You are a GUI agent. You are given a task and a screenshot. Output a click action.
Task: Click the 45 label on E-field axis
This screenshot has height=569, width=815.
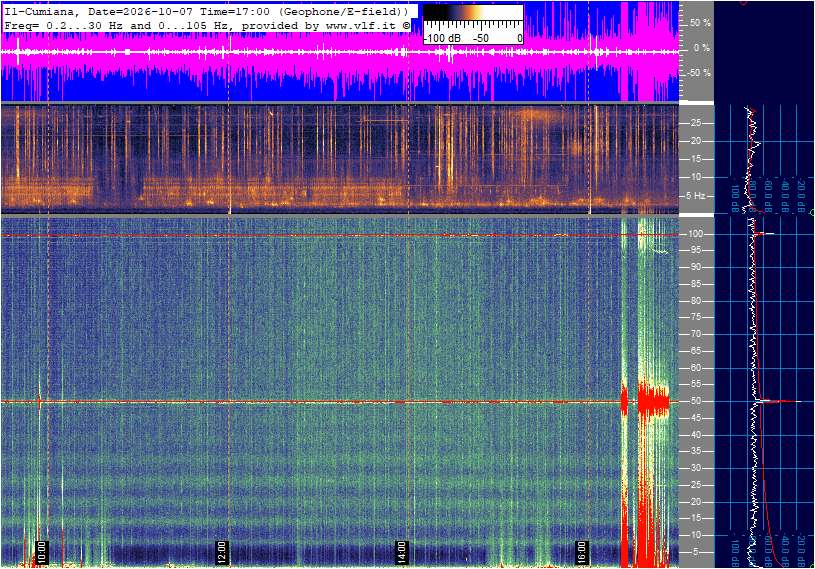pyautogui.click(x=695, y=418)
